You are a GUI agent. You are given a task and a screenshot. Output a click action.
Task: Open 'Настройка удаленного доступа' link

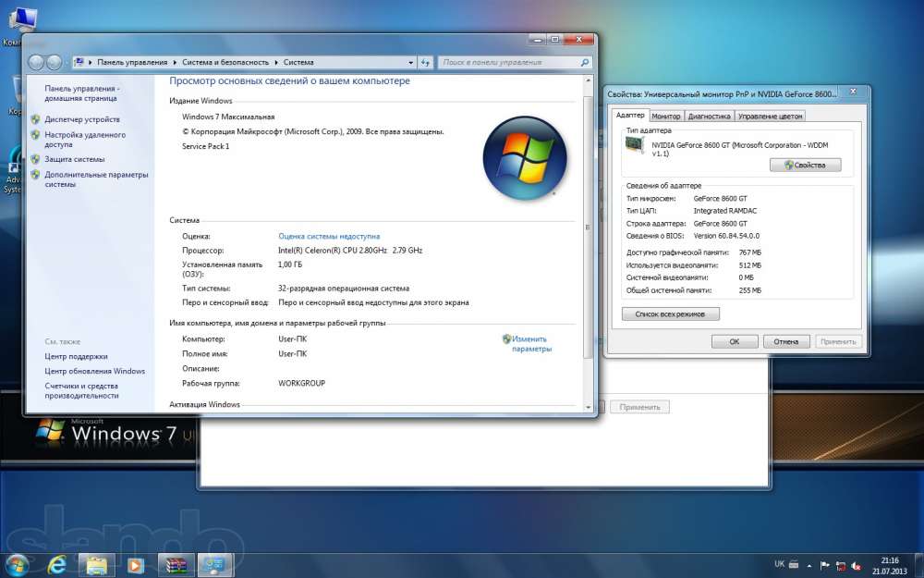pyautogui.click(x=85, y=140)
